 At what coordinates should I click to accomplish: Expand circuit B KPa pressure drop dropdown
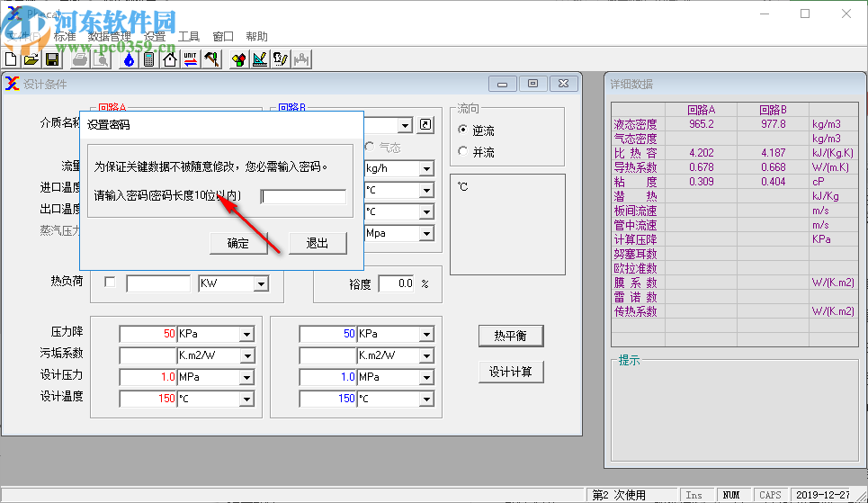pyautogui.click(x=426, y=335)
